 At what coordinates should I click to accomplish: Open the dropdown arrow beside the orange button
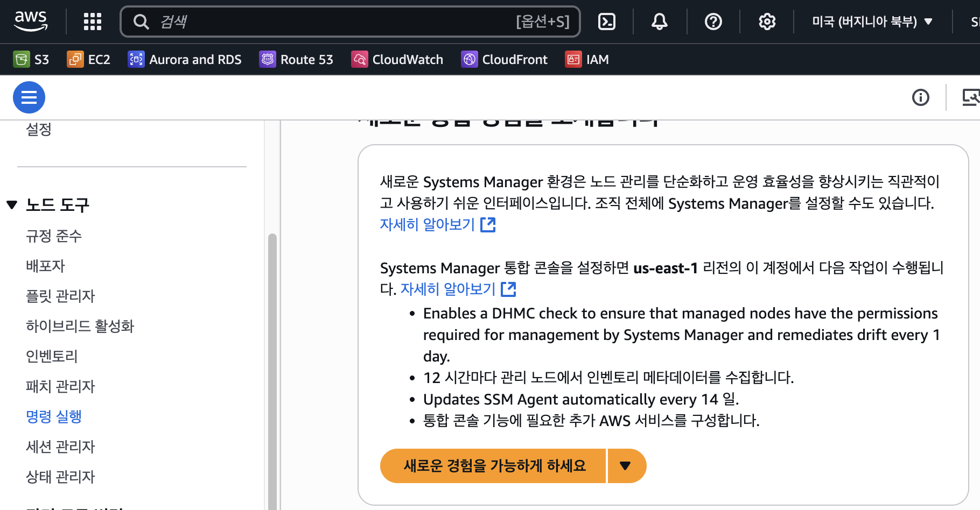tap(626, 466)
